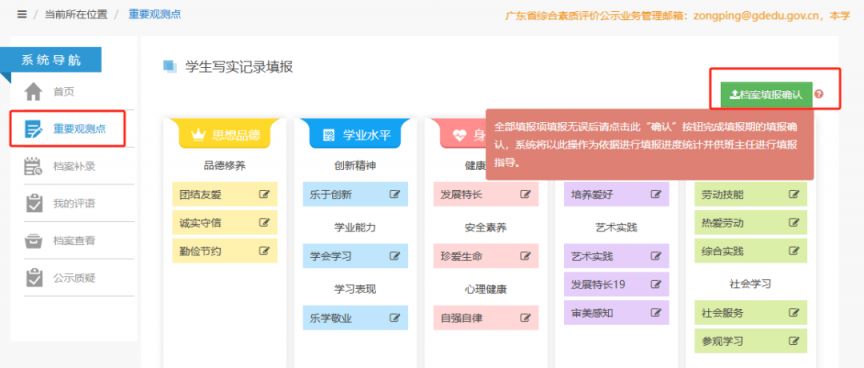Click the 团结友爱 item label

(200, 194)
